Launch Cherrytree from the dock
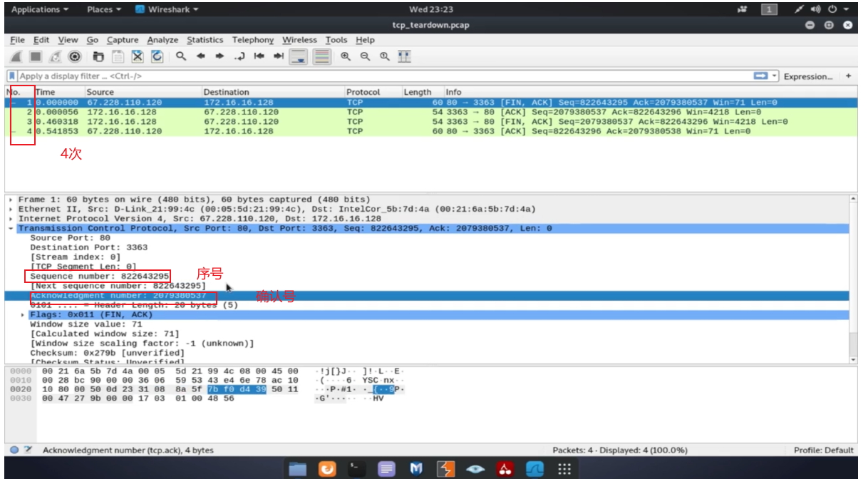This screenshot has height=479, width=868. [505, 468]
